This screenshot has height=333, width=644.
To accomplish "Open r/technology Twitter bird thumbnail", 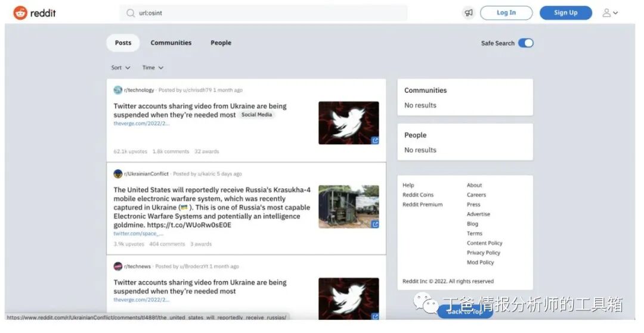I will [x=349, y=123].
